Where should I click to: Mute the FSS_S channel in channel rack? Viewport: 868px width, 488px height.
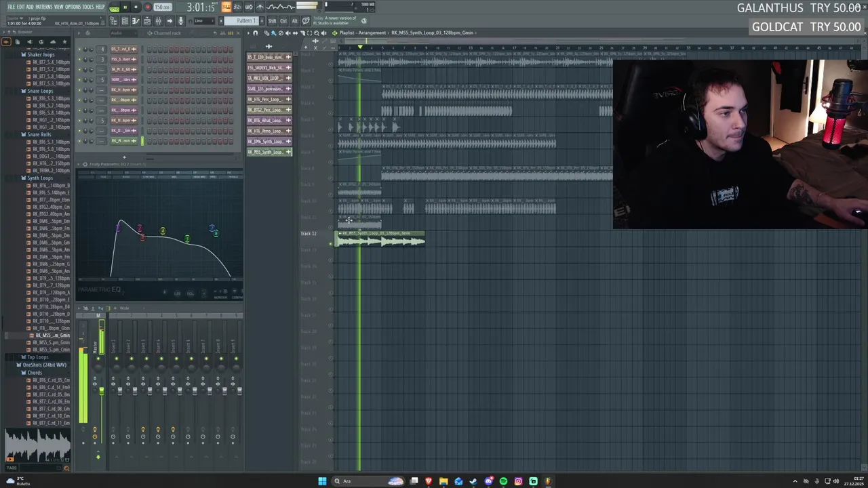(x=79, y=59)
